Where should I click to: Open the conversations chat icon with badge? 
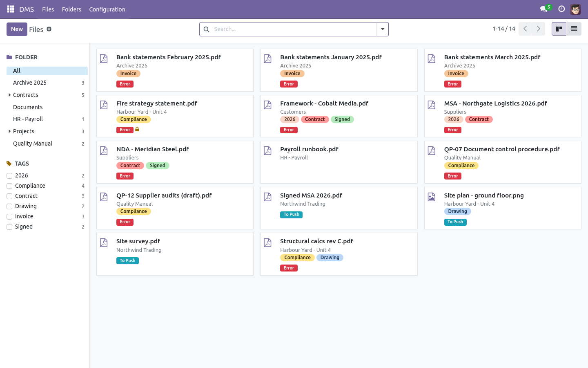[543, 9]
